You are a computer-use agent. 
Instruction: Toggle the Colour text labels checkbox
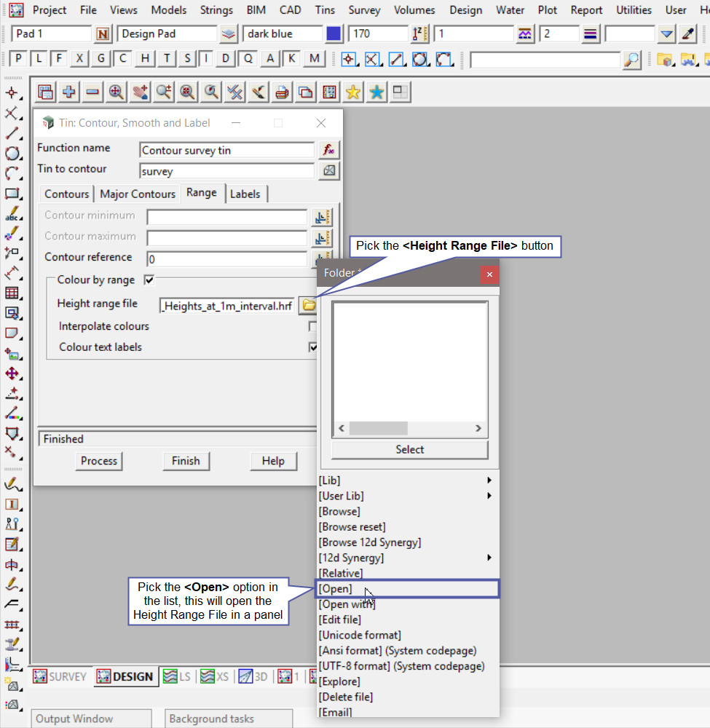click(x=313, y=348)
